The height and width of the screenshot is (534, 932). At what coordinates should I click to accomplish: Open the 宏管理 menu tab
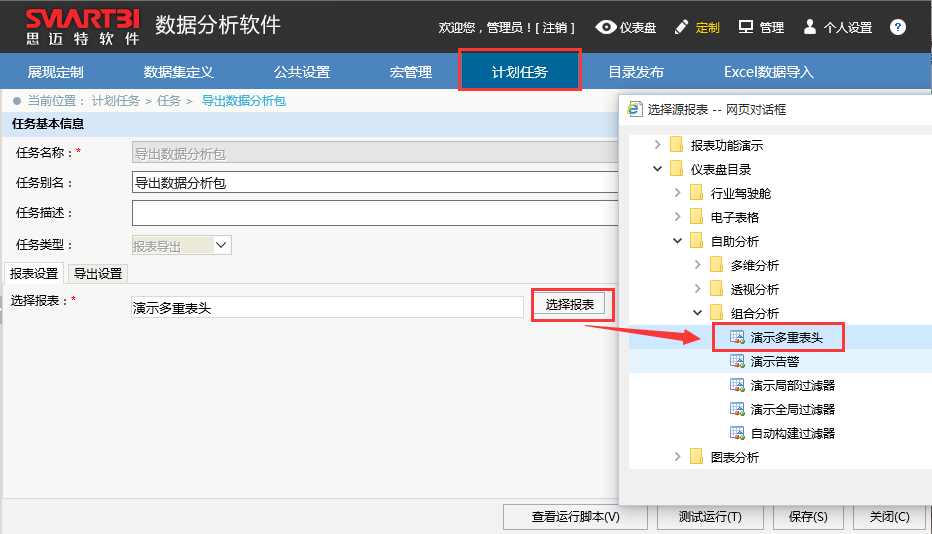click(411, 72)
